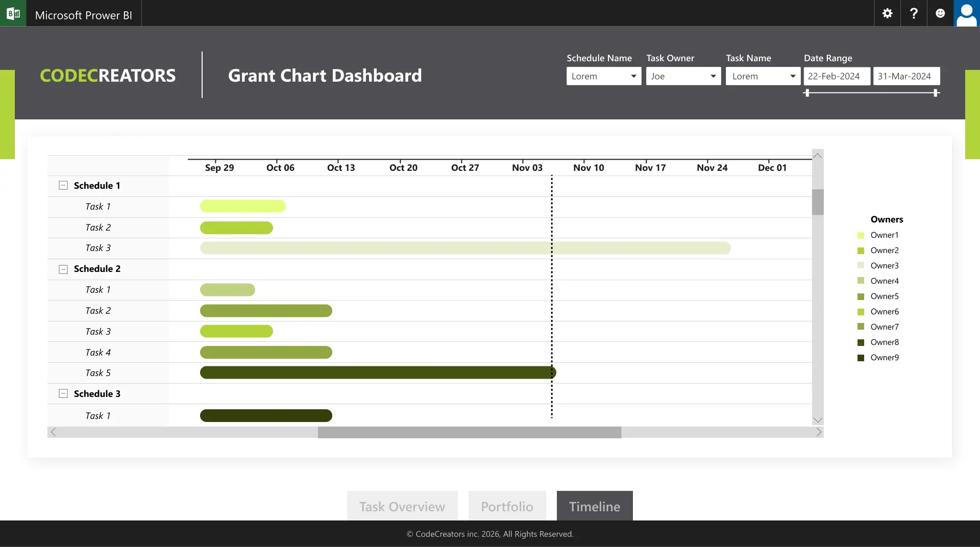Collapse the Schedule 2 group

(x=63, y=268)
